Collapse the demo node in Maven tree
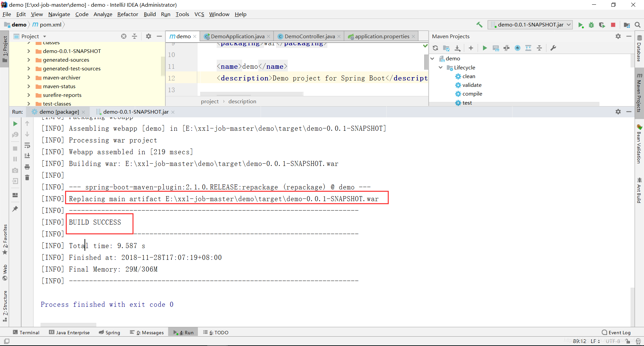Viewport: 644px width, 346px height. [x=433, y=59]
